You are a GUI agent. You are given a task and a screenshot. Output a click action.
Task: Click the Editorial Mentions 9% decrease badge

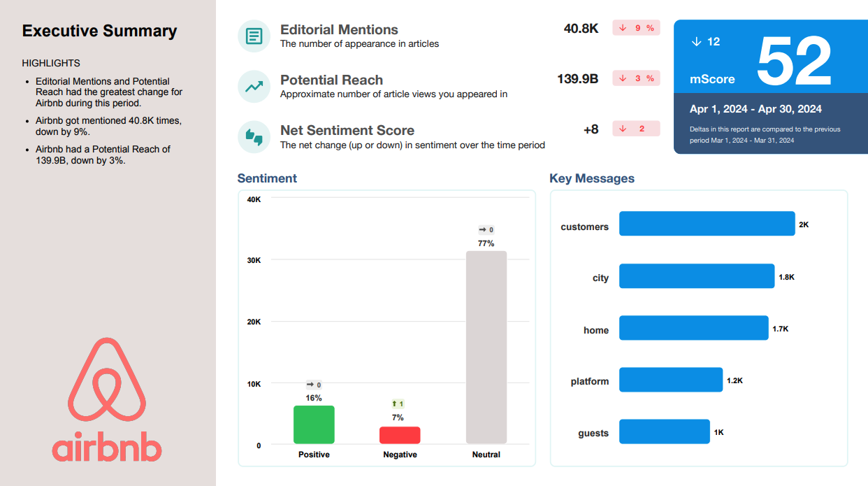point(636,28)
